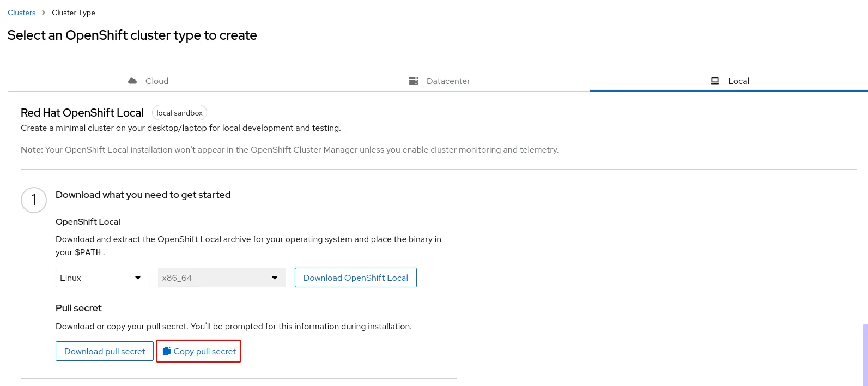Click Download pull secret button
The width and height of the screenshot is (868, 386).
pyautogui.click(x=105, y=352)
